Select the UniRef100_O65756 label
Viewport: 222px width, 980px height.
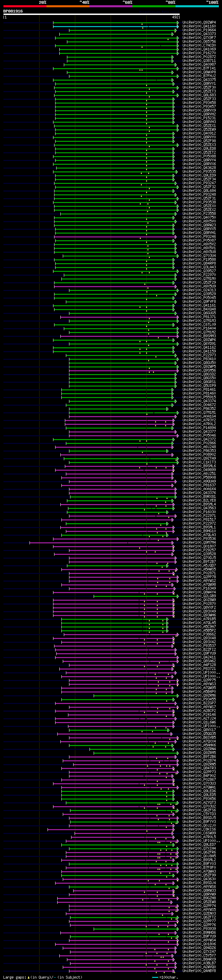[199, 41]
